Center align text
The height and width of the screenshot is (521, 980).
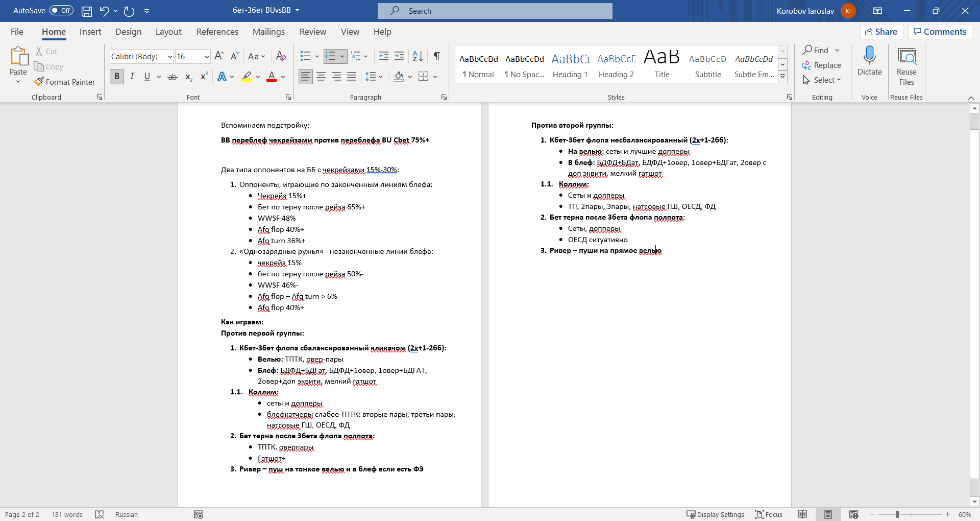(321, 77)
